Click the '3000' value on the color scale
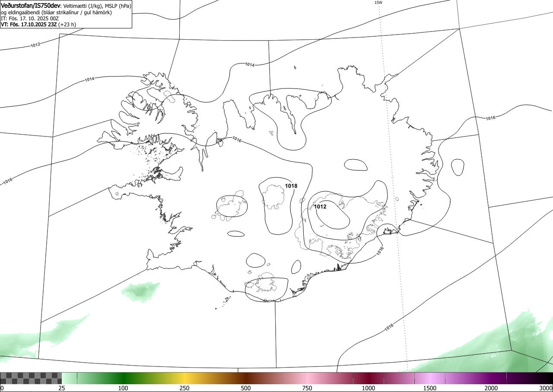 pos(546,388)
